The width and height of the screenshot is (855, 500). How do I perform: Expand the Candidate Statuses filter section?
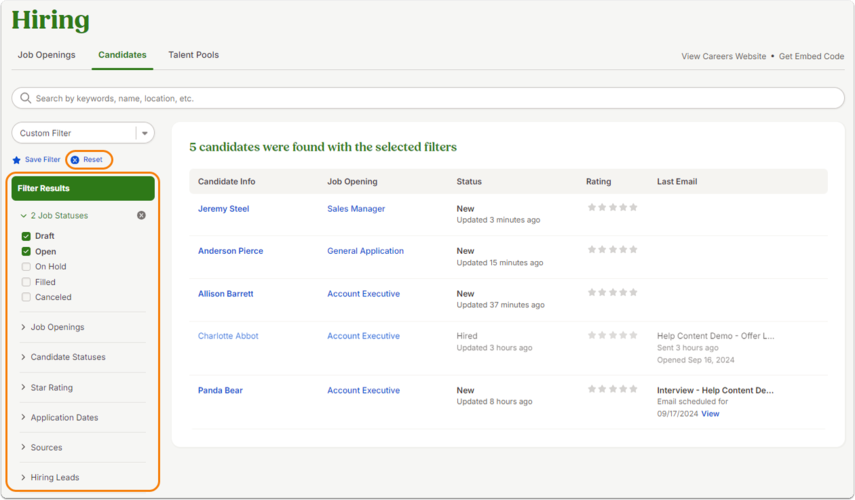(63, 357)
